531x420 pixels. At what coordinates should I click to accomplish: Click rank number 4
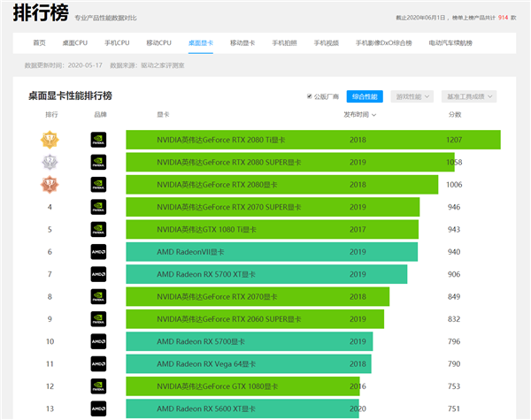point(50,207)
